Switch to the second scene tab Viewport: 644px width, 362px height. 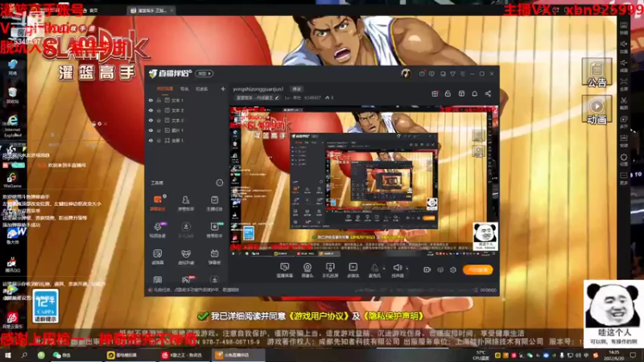click(x=184, y=88)
